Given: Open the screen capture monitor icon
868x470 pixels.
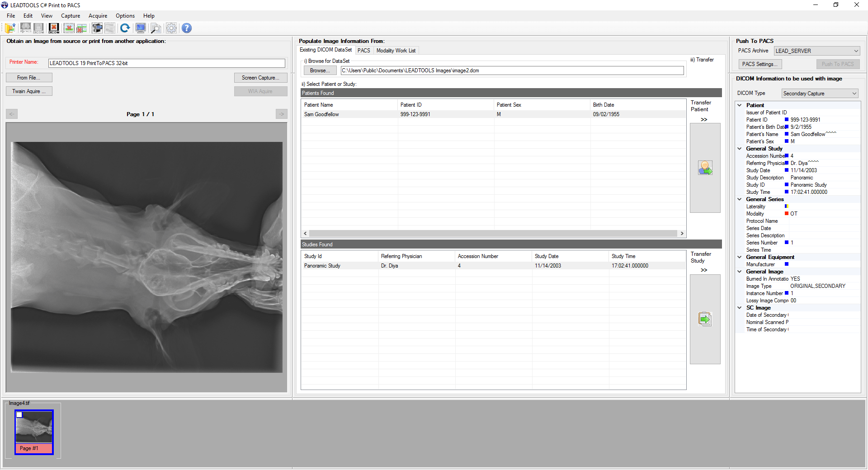Looking at the screenshot, I should click(140, 28).
